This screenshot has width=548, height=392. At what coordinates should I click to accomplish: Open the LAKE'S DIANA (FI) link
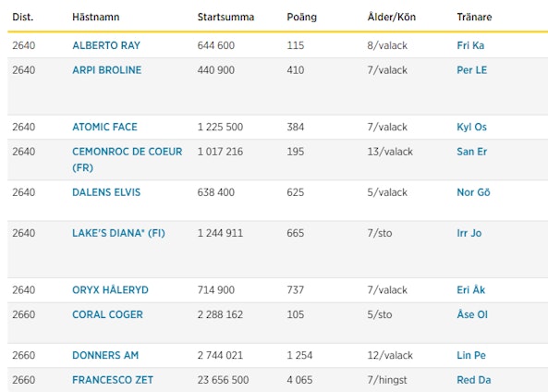(x=118, y=233)
